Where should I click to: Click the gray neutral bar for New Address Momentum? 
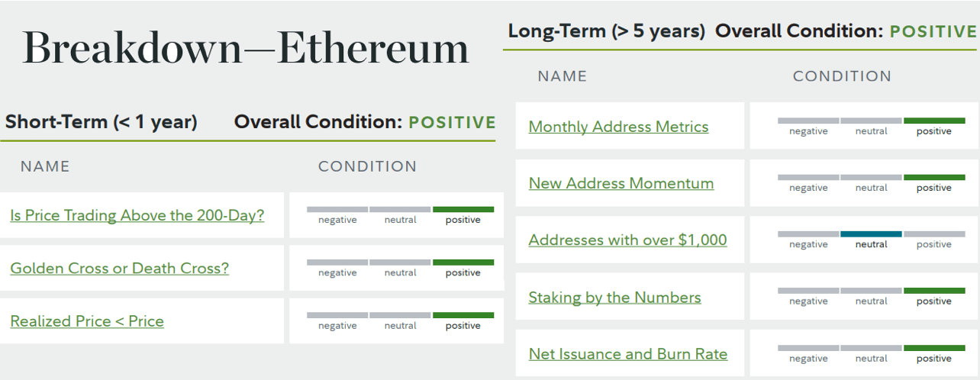point(871,178)
